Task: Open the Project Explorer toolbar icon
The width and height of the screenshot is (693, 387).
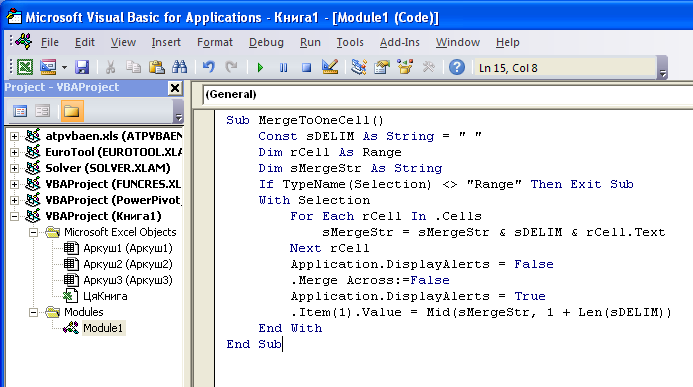Action: click(x=358, y=67)
